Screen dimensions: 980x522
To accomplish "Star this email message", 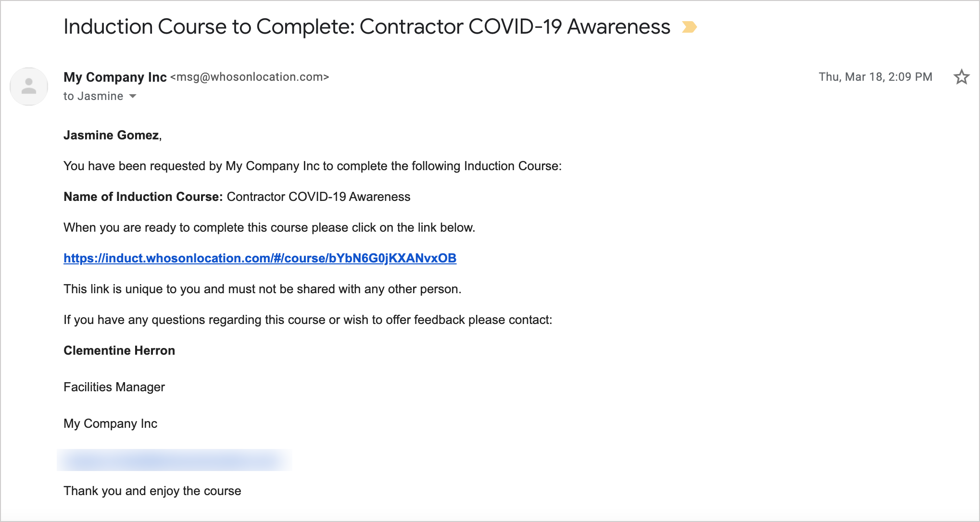I will coord(961,77).
